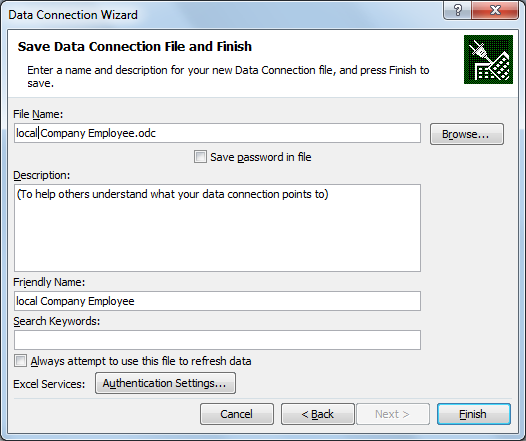
Task: Check Always attempt to use this file
Action: pos(20,361)
